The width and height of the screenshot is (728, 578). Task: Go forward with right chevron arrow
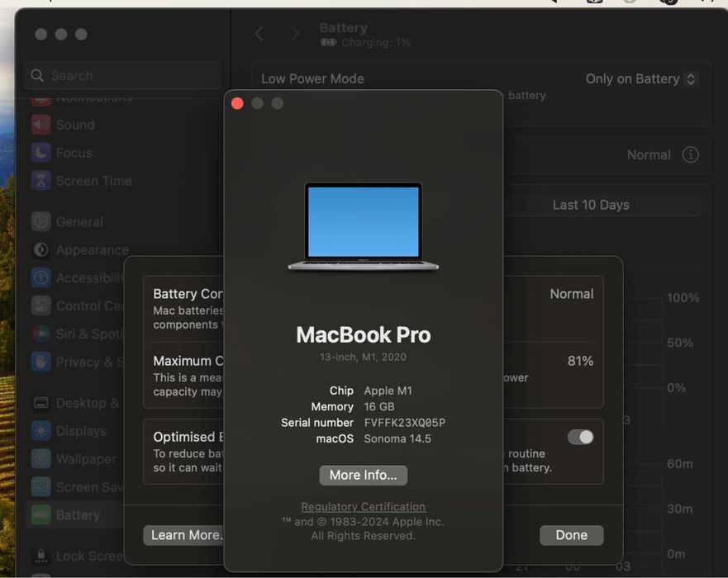pyautogui.click(x=295, y=34)
